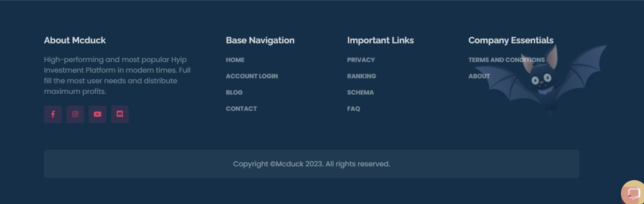Go to the HOME footer link
Screen dimensions: 644x204
coord(235,60)
